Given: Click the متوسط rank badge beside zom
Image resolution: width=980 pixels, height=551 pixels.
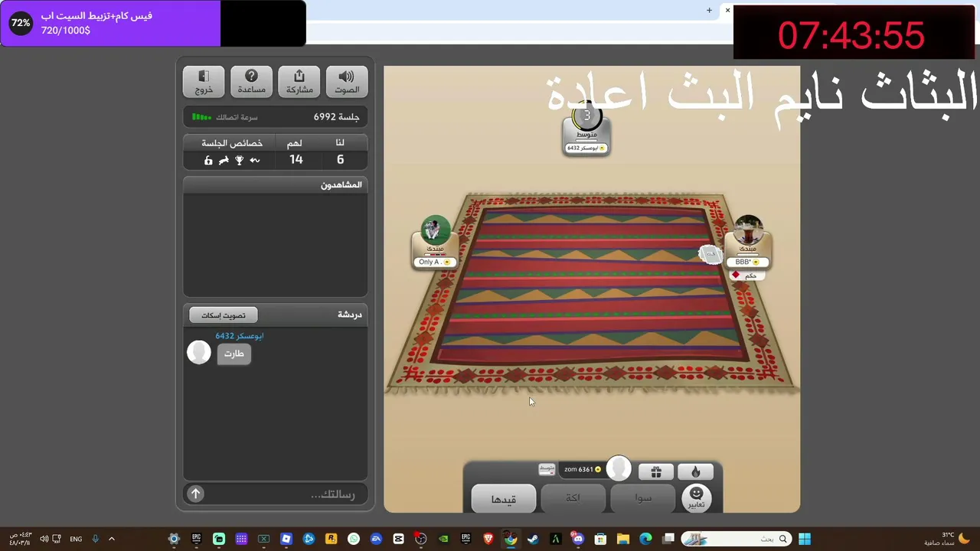Looking at the screenshot, I should (x=547, y=469).
